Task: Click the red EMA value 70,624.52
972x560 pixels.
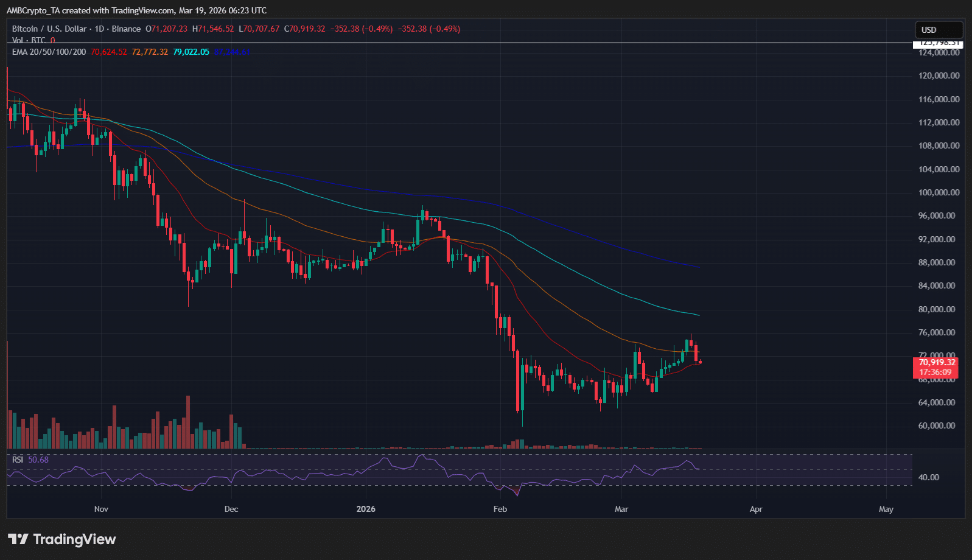Action: pyautogui.click(x=108, y=52)
